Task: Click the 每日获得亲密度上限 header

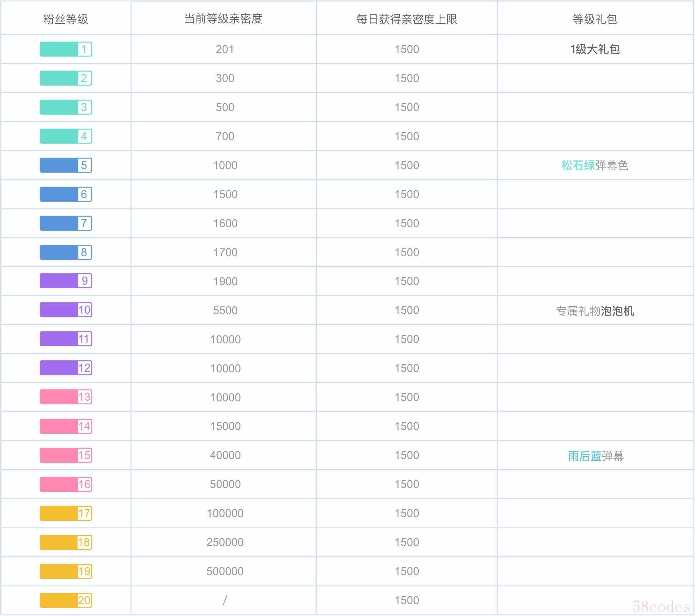Action: pos(407,19)
